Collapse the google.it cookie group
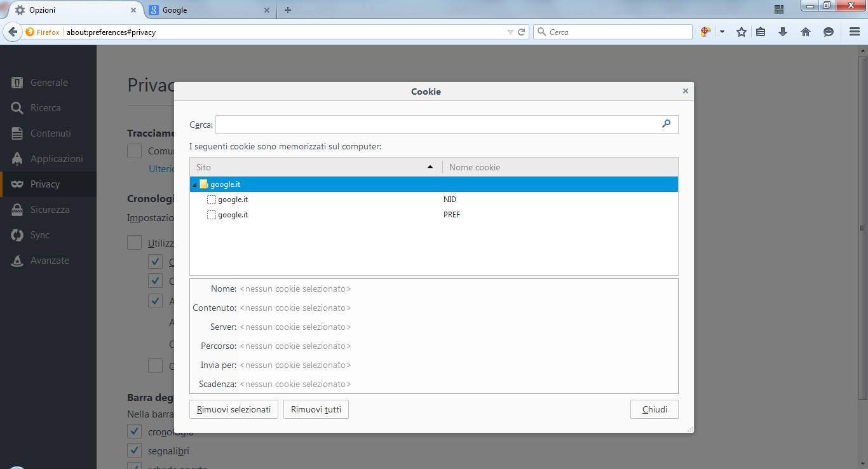This screenshot has width=868, height=469. point(194,184)
